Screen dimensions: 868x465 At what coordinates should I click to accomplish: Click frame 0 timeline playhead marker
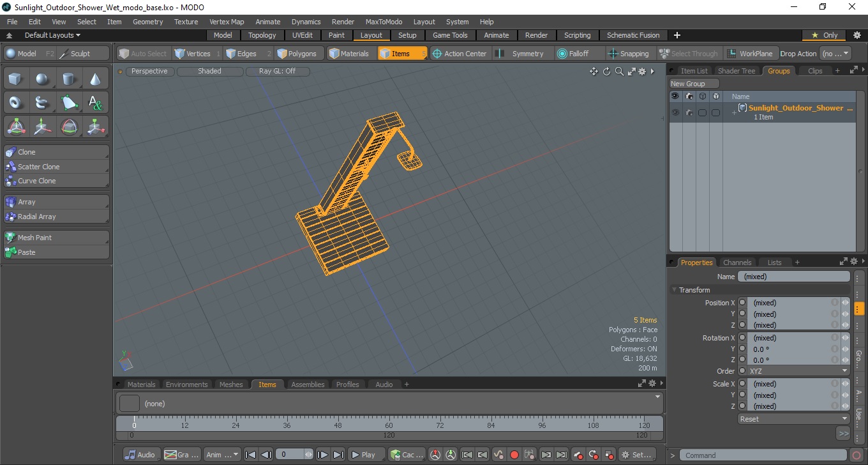tap(134, 425)
